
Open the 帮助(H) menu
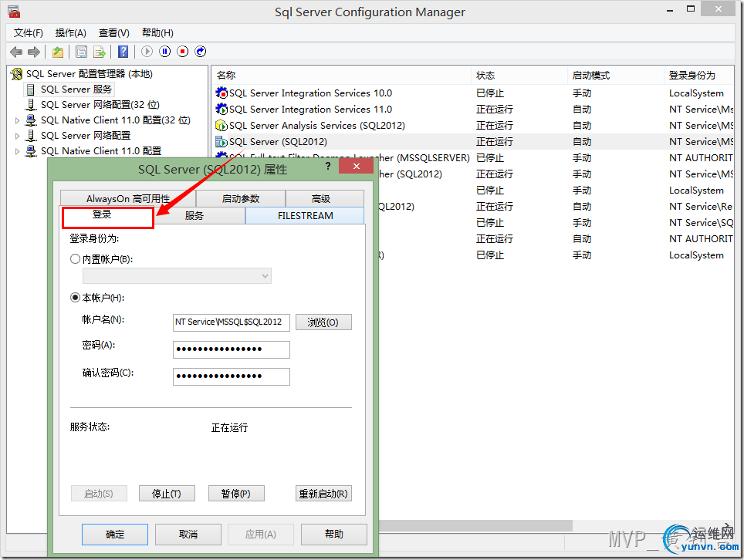[x=157, y=32]
